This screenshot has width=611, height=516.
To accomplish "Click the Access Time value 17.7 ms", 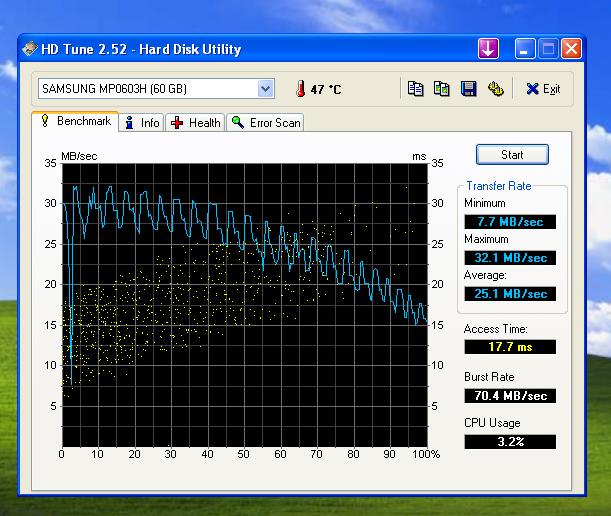I will [510, 346].
